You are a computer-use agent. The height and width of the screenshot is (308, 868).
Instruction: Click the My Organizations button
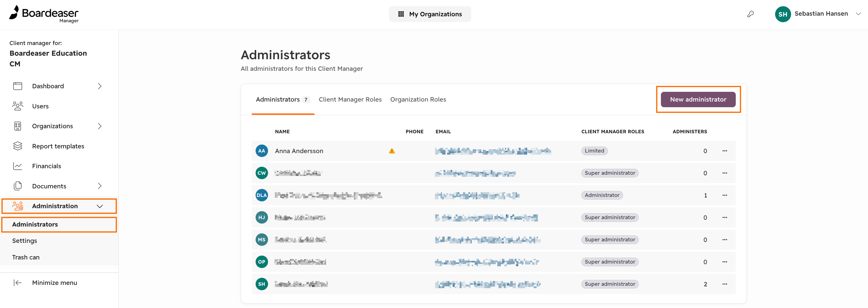[430, 14]
